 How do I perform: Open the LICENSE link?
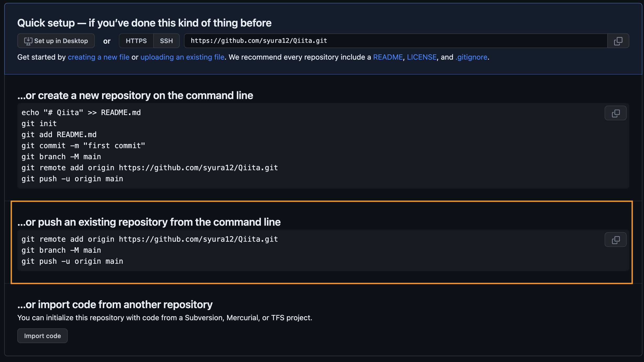(421, 57)
